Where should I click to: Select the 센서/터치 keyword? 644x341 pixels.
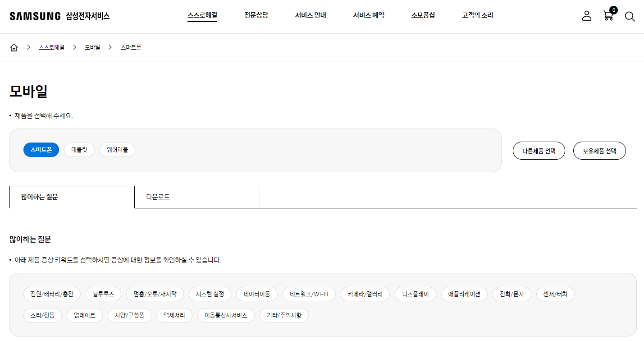pyautogui.click(x=556, y=294)
